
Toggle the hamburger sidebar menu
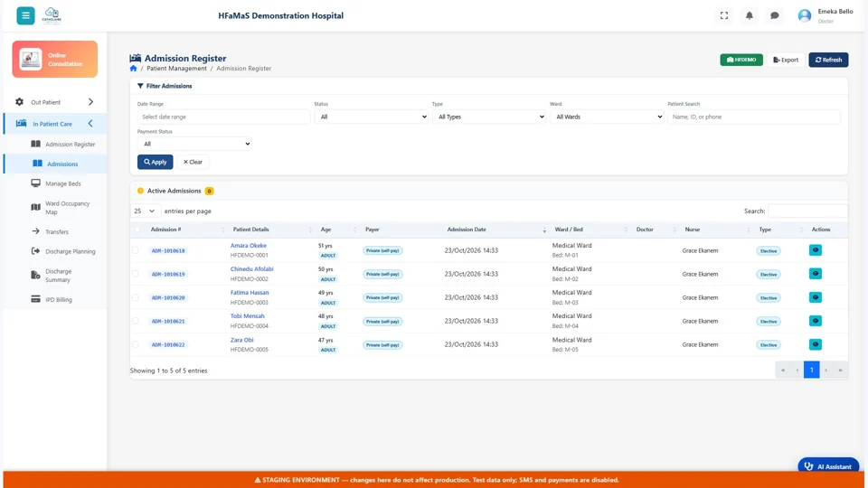coord(25,15)
